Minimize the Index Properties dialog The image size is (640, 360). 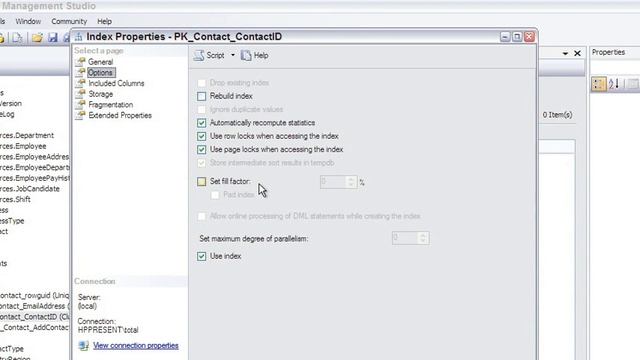click(x=505, y=37)
